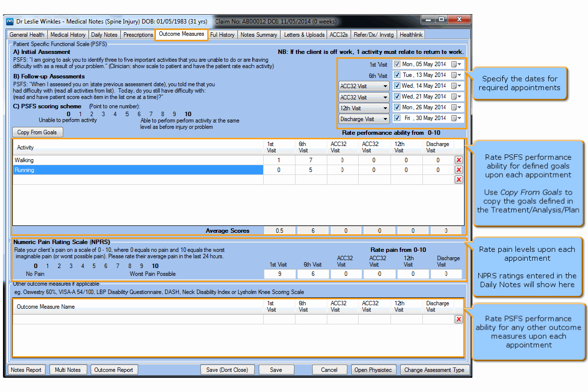Open calendar picker for 6th Visit date

(x=456, y=75)
